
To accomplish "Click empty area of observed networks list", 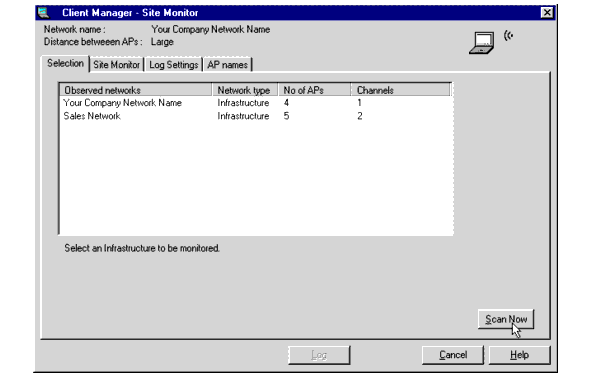I will point(255,178).
